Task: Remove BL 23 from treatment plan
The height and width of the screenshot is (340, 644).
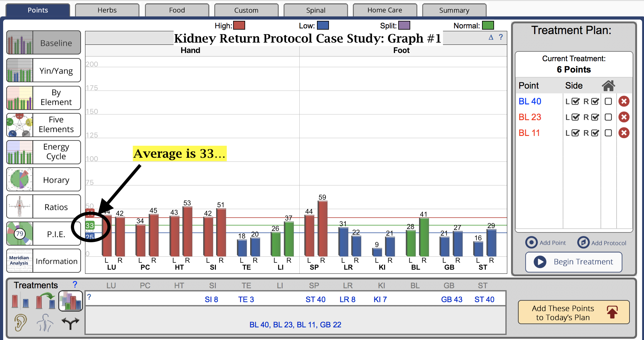Action: pyautogui.click(x=624, y=117)
